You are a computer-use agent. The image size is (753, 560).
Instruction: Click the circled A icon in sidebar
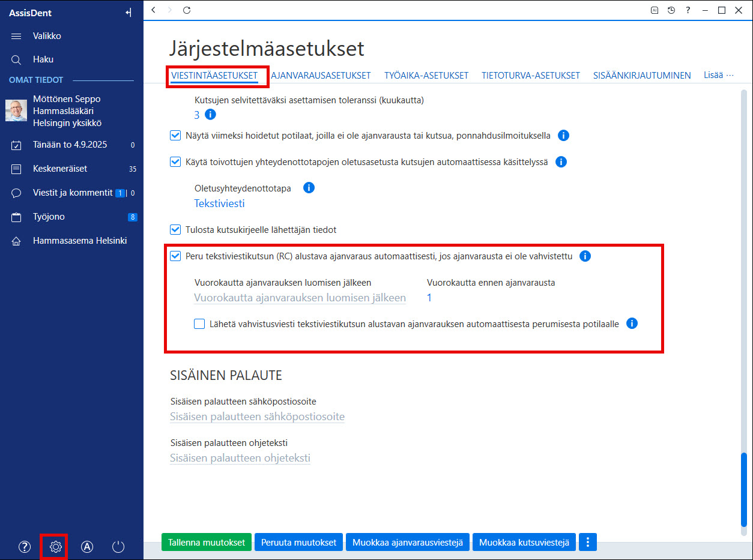coord(87,547)
